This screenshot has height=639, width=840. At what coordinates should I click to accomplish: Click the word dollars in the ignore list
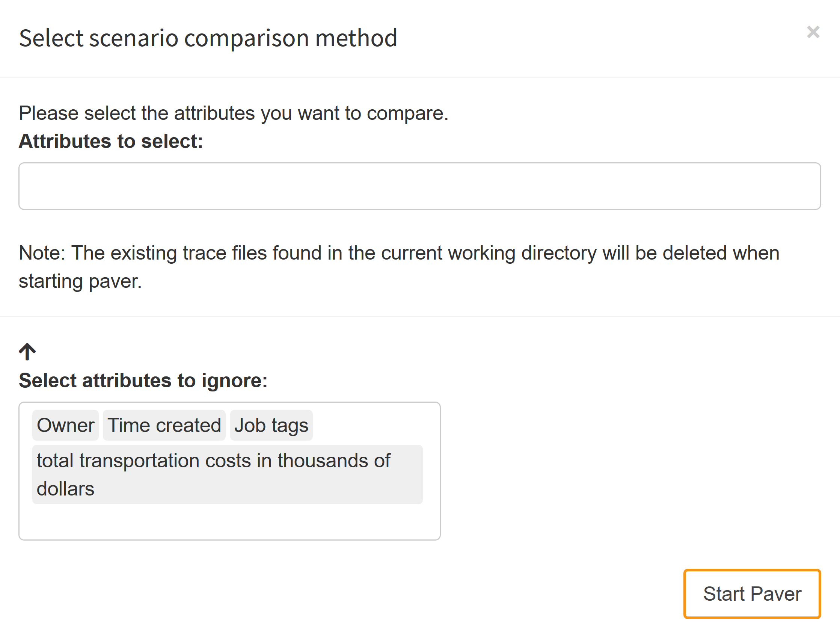(65, 489)
